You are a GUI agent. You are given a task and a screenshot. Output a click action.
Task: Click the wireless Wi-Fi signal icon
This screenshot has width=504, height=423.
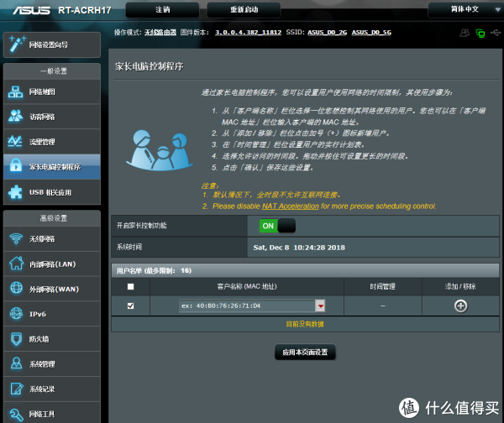pos(16,238)
